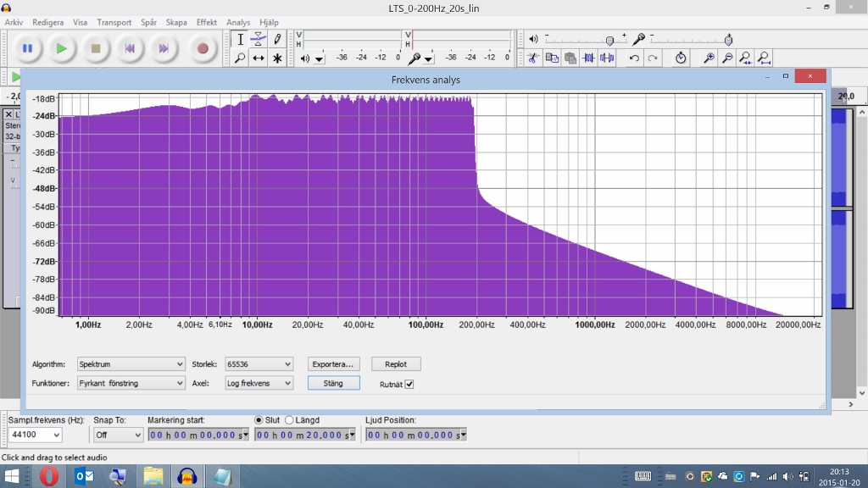Select the Envelope tool

[259, 39]
